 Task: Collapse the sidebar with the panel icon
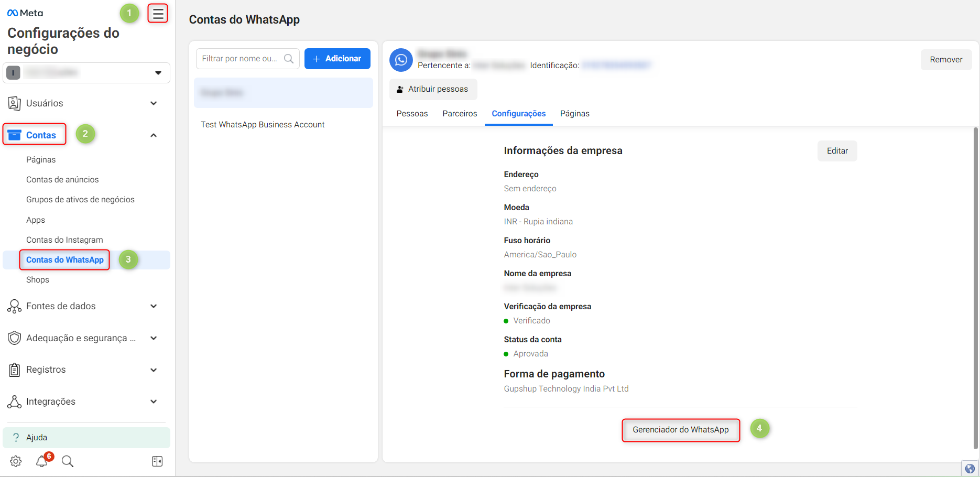157,461
